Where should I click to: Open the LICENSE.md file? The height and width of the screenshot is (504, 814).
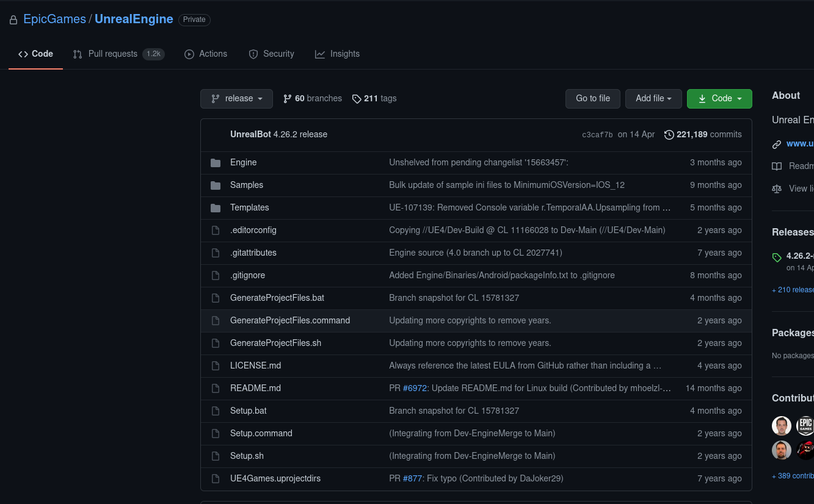click(255, 365)
